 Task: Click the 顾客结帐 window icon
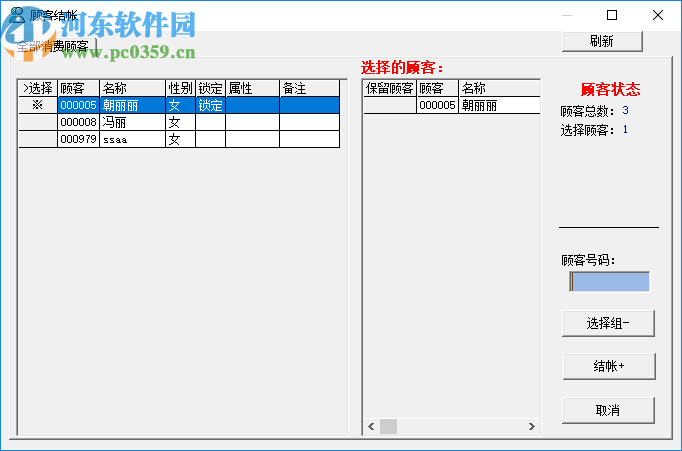[17, 15]
